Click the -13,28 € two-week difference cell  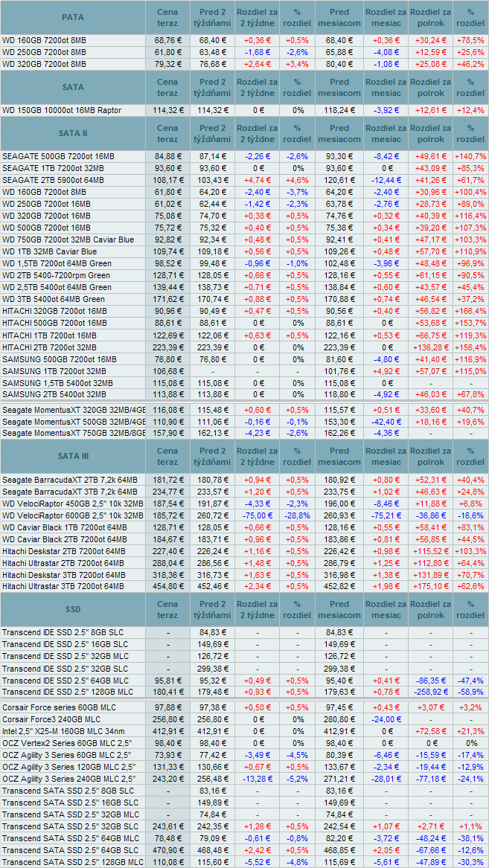tap(256, 779)
